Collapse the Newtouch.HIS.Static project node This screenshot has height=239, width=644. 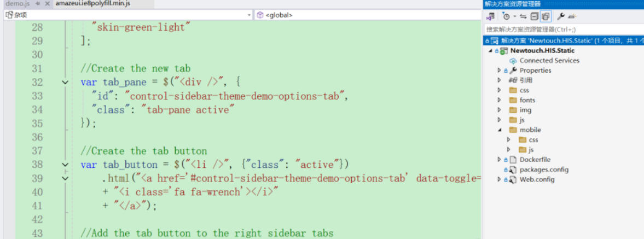coord(491,51)
